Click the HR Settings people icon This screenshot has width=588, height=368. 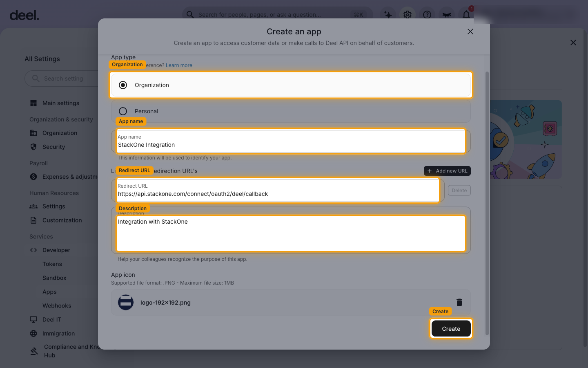pyautogui.click(x=33, y=206)
